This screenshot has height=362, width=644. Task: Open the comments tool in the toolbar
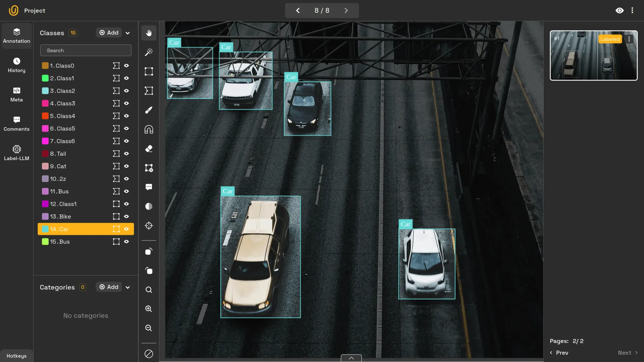149,187
